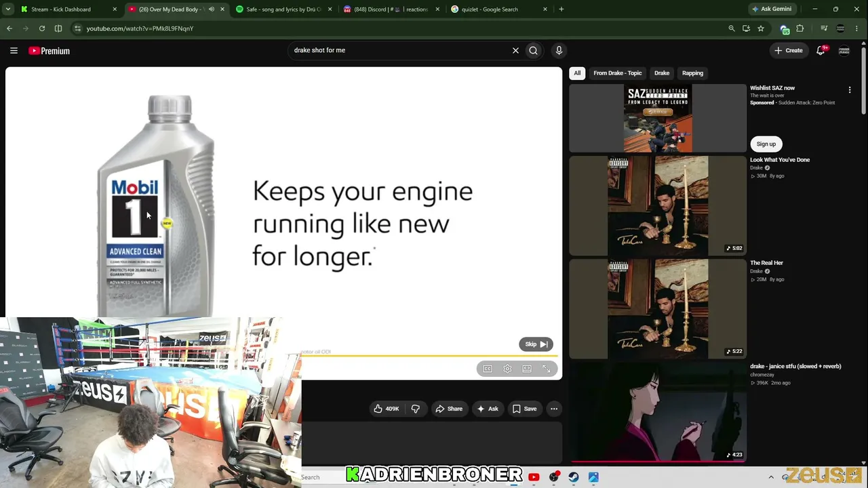Open the YouTube guide hamburger menu

pos(14,50)
